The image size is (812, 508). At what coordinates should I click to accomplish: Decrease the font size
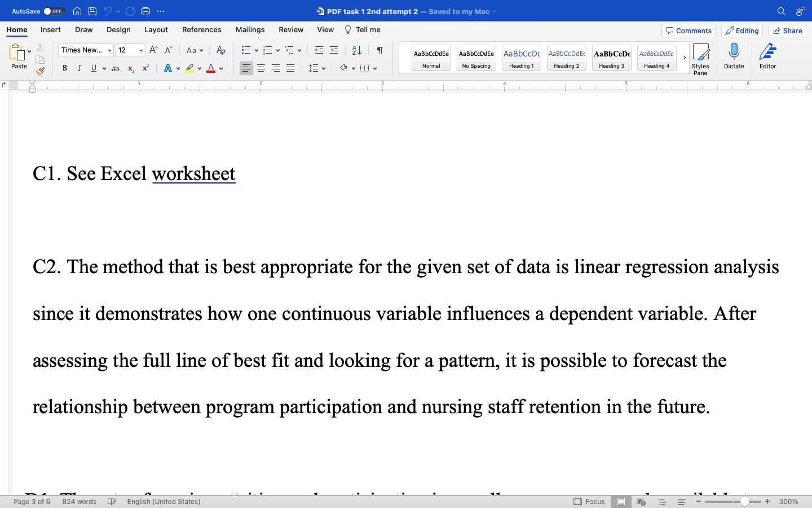tap(168, 50)
